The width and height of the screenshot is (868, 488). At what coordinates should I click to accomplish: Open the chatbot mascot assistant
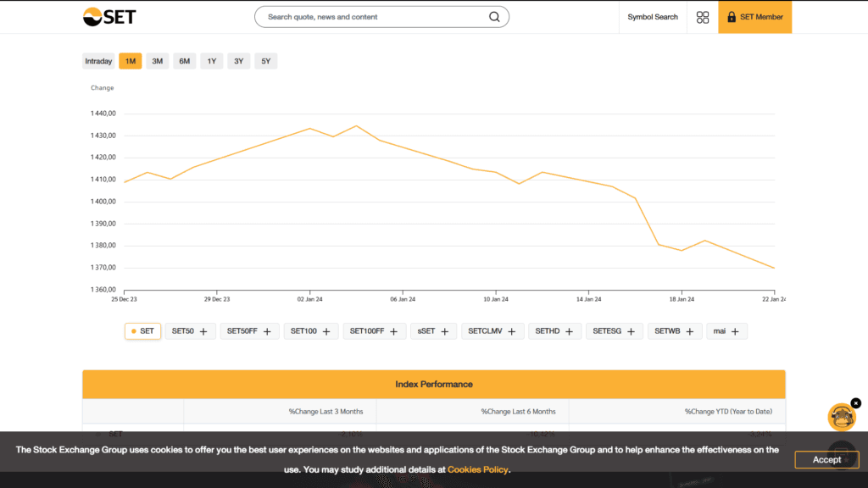(842, 417)
